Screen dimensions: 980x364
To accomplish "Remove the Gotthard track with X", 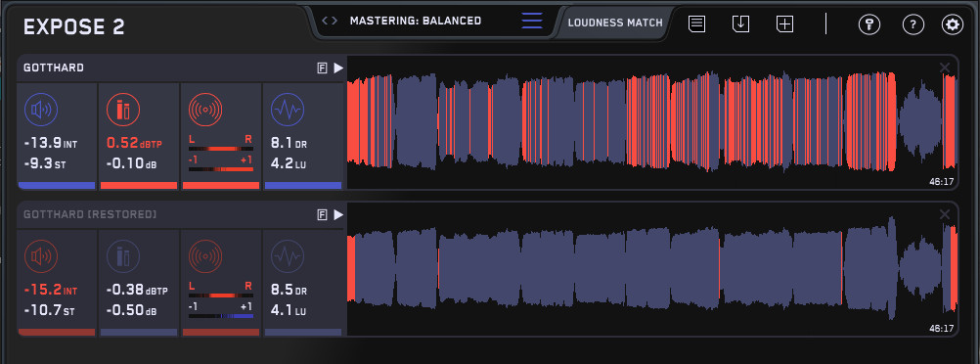I will [945, 68].
